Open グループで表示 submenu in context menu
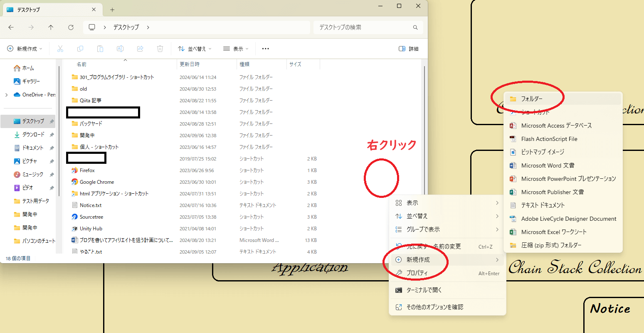Image resolution: width=644 pixels, height=333 pixels. [x=447, y=229]
